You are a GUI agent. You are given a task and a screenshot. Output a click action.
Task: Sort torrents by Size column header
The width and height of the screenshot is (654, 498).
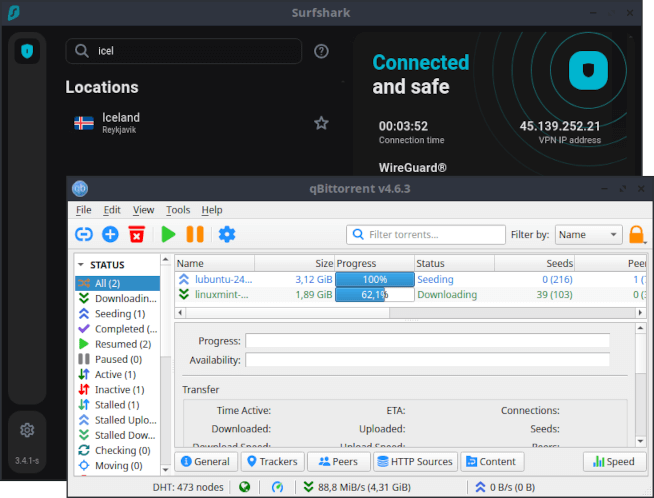pos(294,263)
